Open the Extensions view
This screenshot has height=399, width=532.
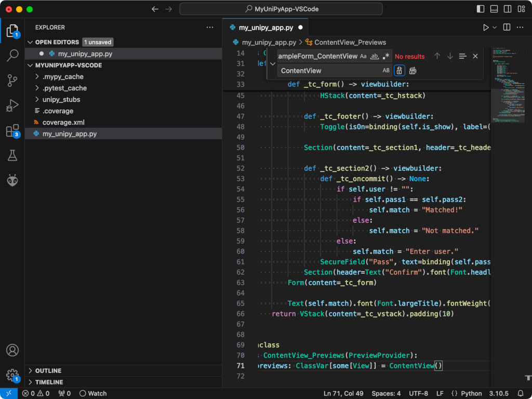(12, 130)
